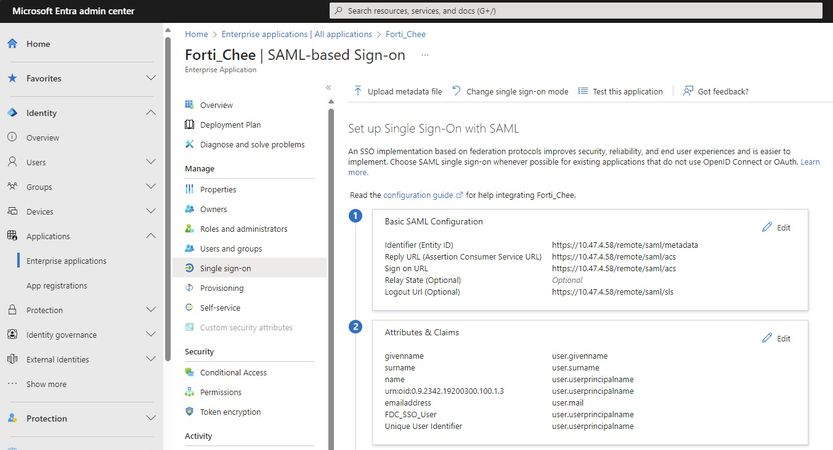833x450 pixels.
Task: Select Users and groups menu item
Action: (230, 248)
